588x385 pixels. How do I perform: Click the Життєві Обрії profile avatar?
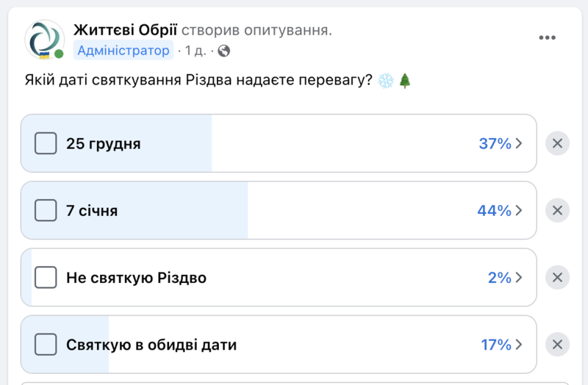(44, 39)
